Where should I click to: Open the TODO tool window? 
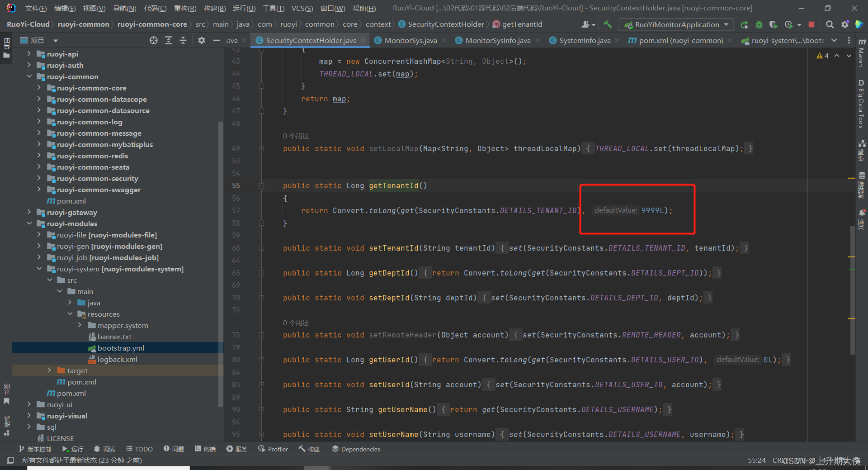point(139,449)
